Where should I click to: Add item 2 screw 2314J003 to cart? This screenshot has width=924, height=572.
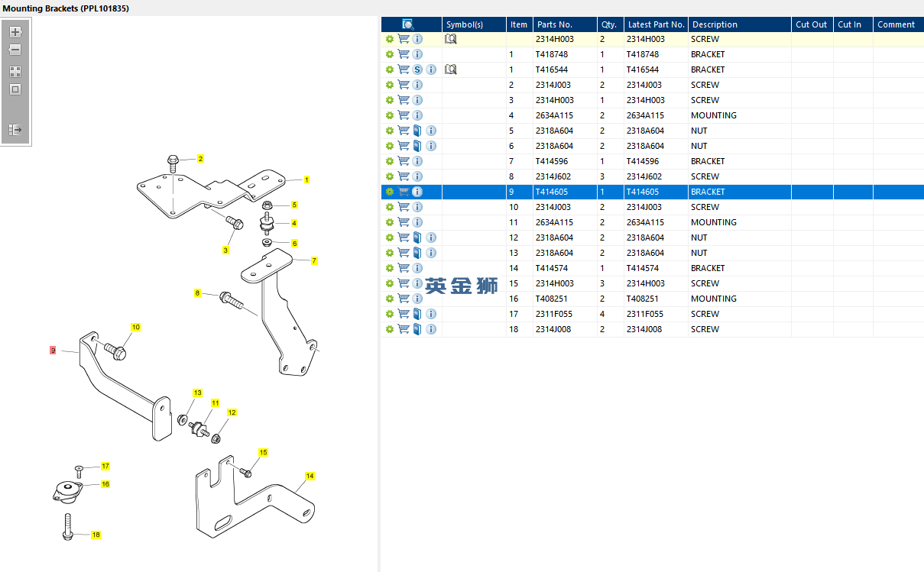[404, 85]
